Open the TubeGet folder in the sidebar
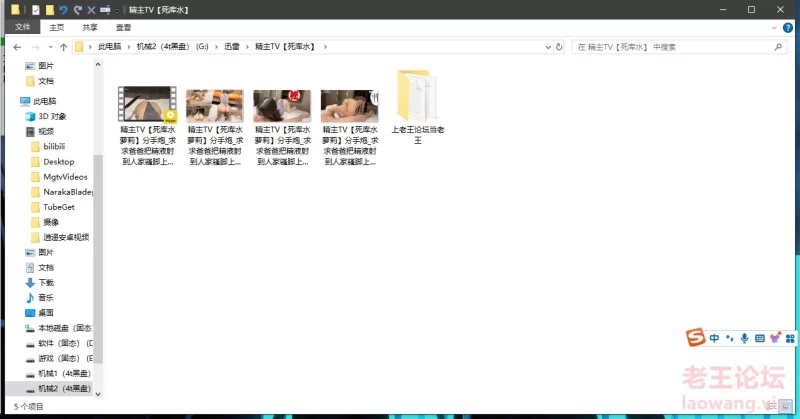The width and height of the screenshot is (800, 419). (58, 207)
